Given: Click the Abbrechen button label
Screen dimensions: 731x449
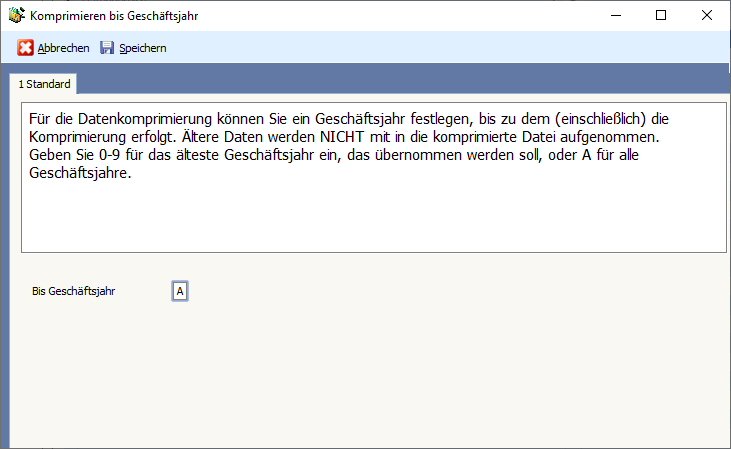Looking at the screenshot, I should pyautogui.click(x=63, y=48).
